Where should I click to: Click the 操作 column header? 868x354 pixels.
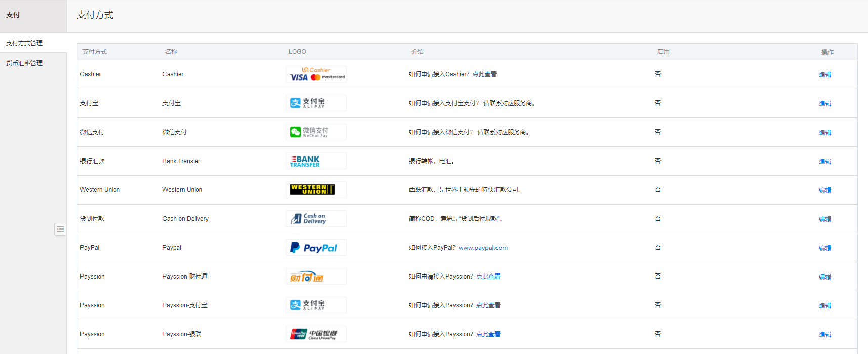(x=828, y=52)
